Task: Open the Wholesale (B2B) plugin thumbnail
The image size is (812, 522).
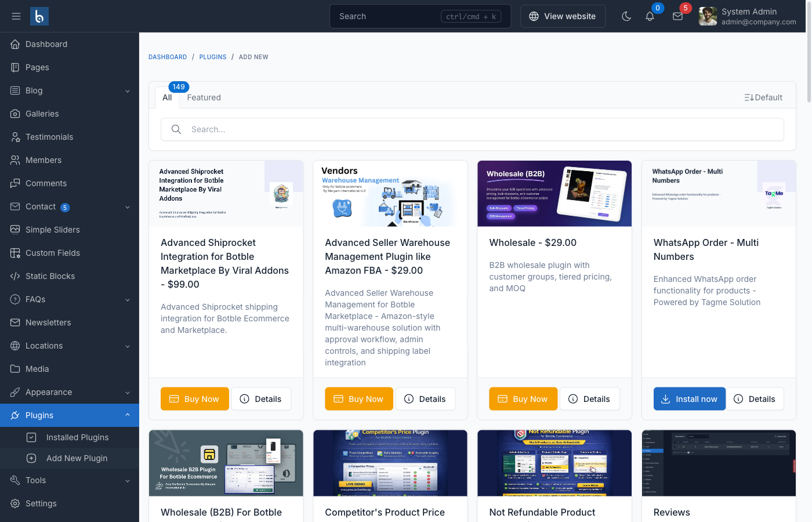Action: tap(554, 194)
